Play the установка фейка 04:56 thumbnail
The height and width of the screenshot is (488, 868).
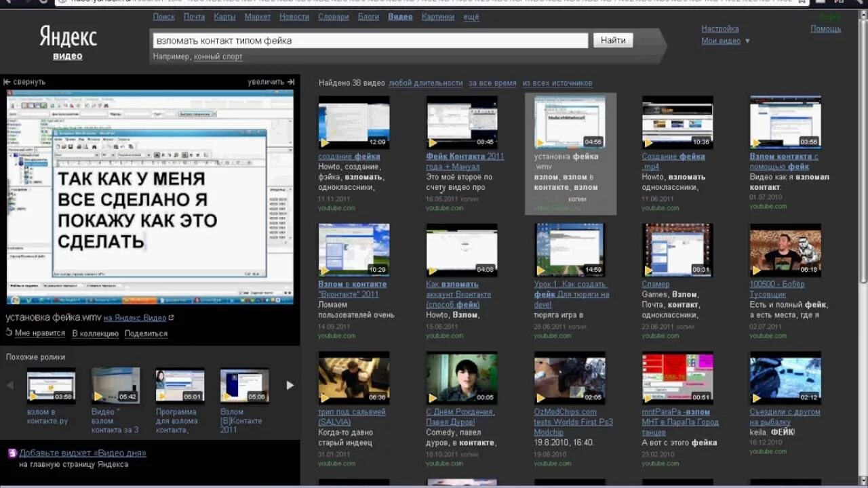570,123
